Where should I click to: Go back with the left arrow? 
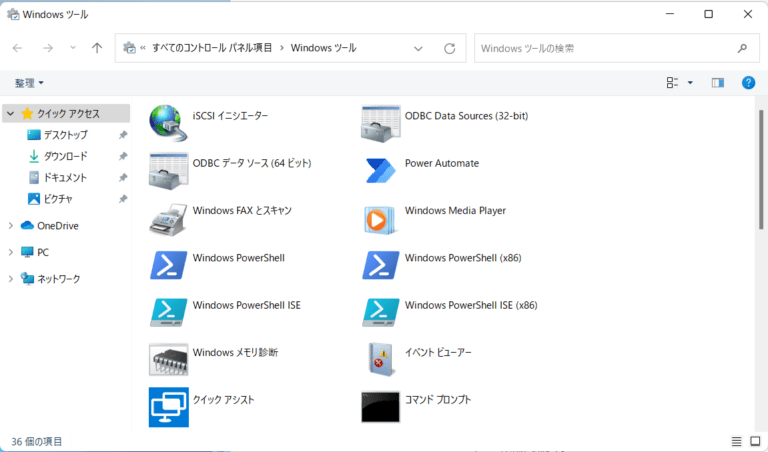pyautogui.click(x=18, y=48)
